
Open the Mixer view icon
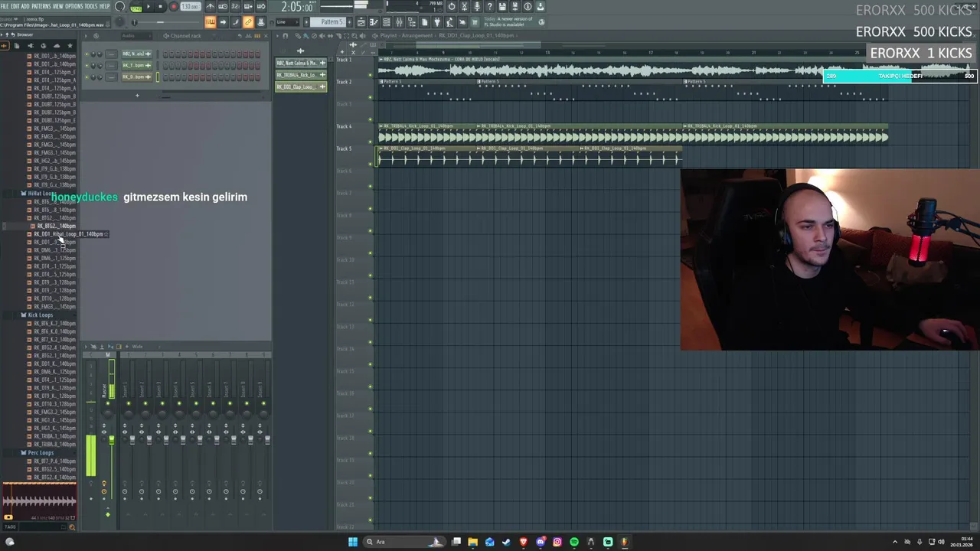399,21
